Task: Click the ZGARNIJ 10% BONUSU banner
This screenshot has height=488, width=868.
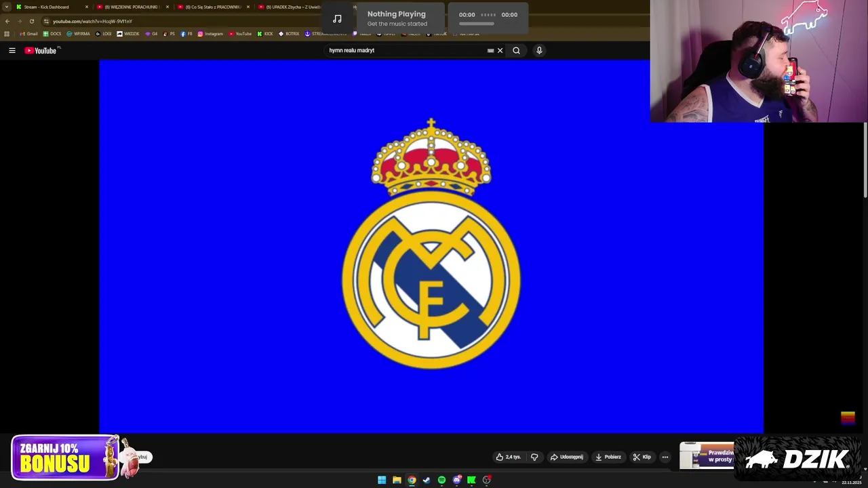Action: (x=65, y=457)
